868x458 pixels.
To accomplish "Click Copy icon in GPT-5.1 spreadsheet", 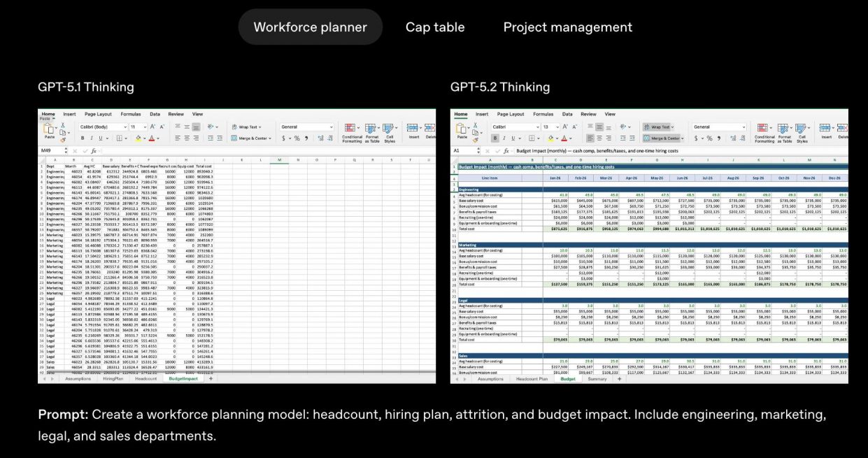I will [63, 133].
